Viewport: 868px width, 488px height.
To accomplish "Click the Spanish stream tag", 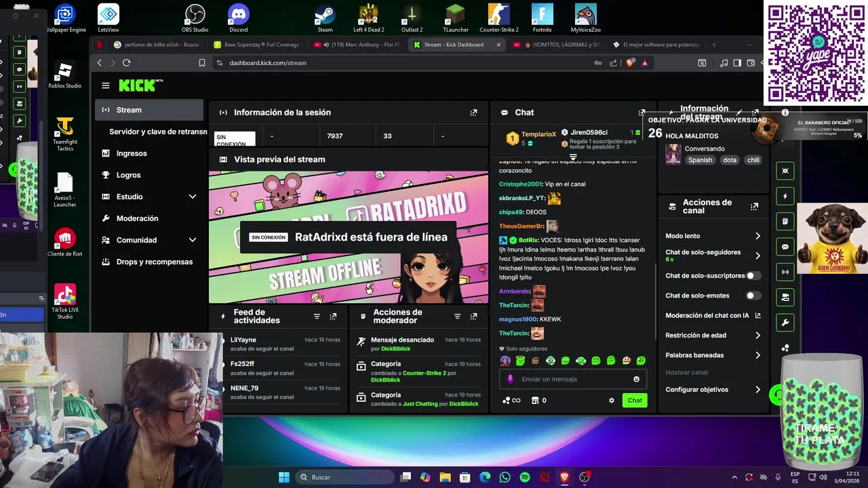I will [x=700, y=160].
